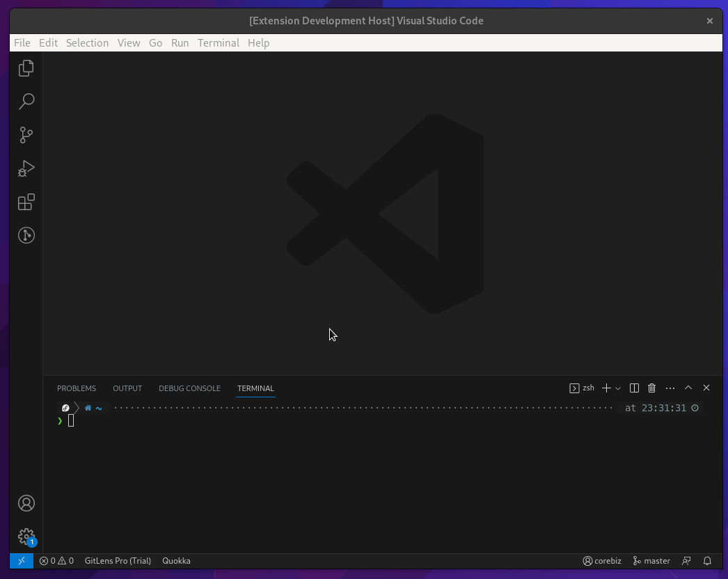Open terminal panel more actions menu
Image resolution: width=728 pixels, height=579 pixels.
(670, 388)
